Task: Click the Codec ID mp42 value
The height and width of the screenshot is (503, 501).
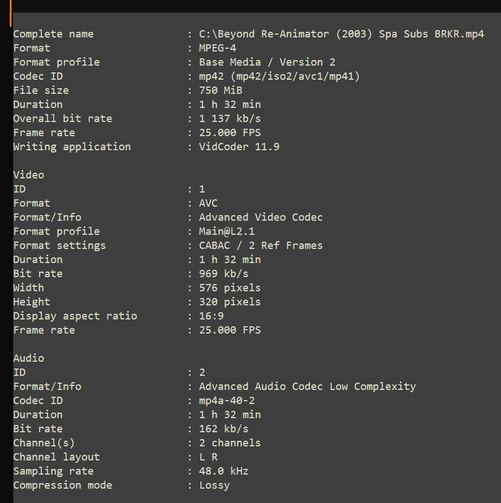Action: (x=279, y=76)
